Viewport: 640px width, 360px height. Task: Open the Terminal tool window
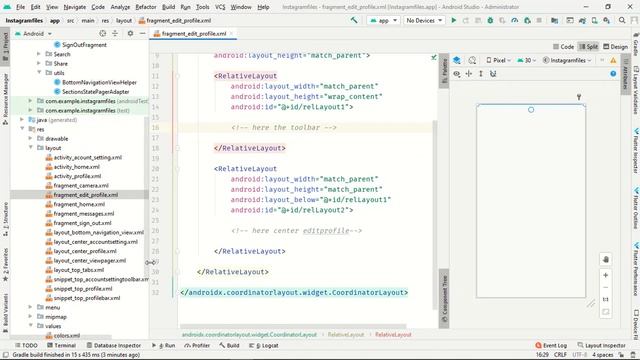click(61, 345)
